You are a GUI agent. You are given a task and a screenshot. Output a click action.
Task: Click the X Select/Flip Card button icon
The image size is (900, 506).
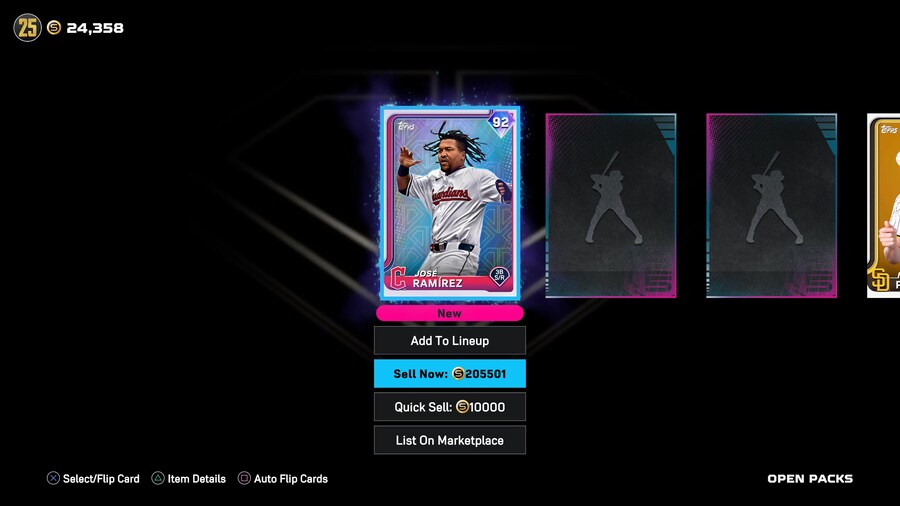pos(53,478)
